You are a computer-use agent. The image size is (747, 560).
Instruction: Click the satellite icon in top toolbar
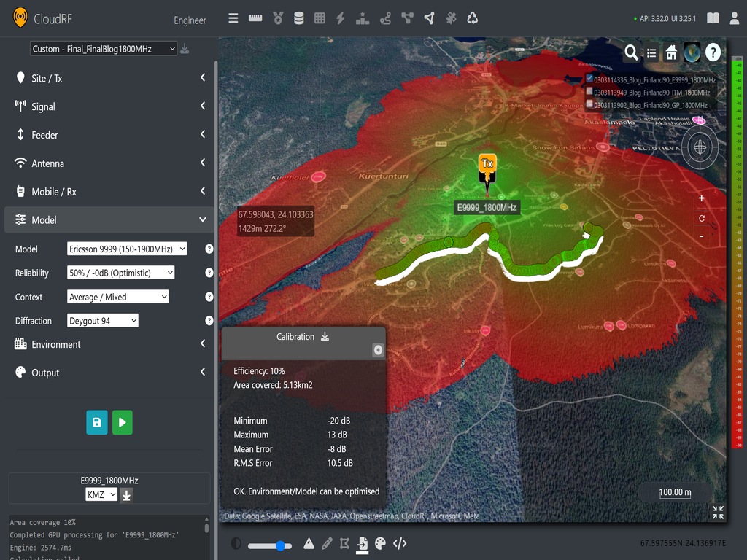tap(451, 18)
